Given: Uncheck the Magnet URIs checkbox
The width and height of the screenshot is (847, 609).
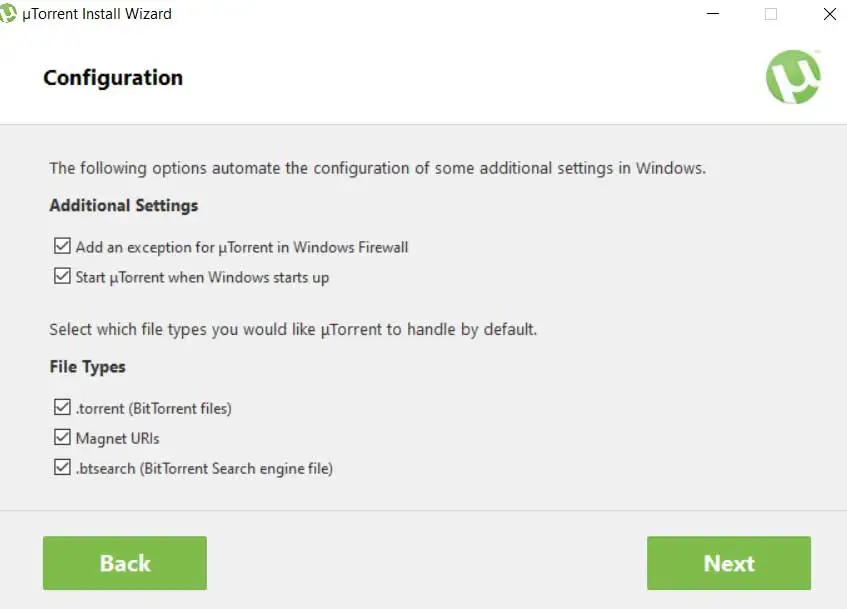Looking at the screenshot, I should 63,438.
